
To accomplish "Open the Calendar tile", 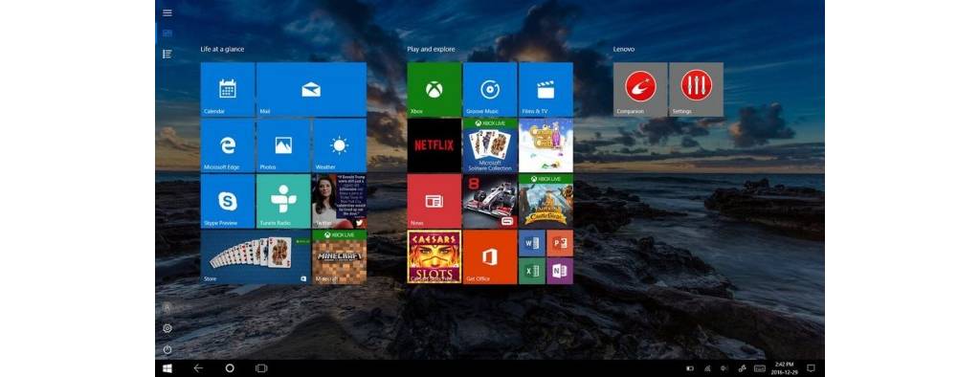I will pos(228,89).
